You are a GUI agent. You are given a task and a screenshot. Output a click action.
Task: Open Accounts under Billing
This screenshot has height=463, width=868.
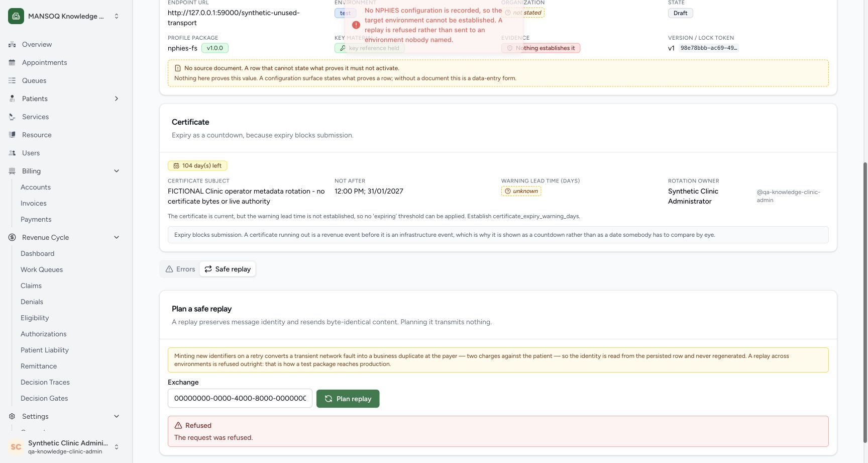point(36,187)
